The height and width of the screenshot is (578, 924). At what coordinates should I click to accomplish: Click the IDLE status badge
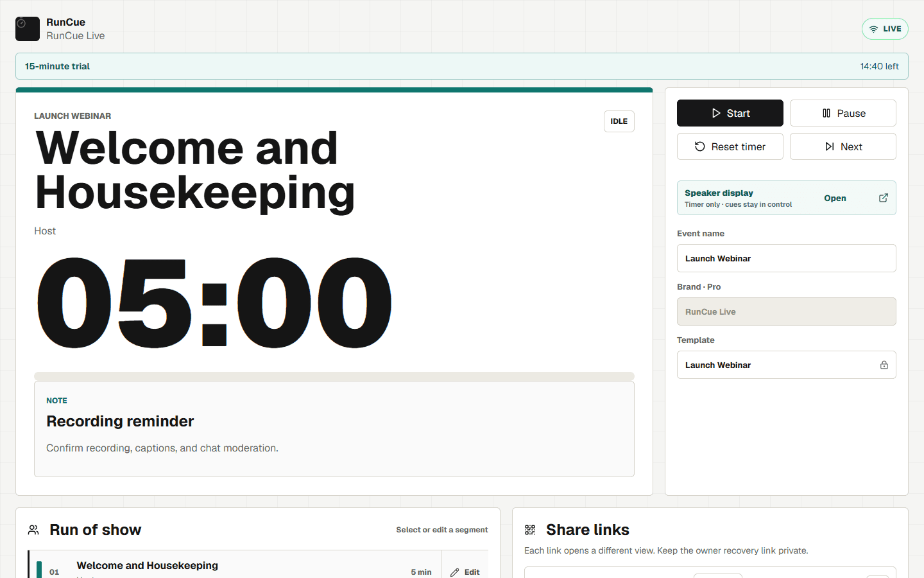pyautogui.click(x=619, y=121)
